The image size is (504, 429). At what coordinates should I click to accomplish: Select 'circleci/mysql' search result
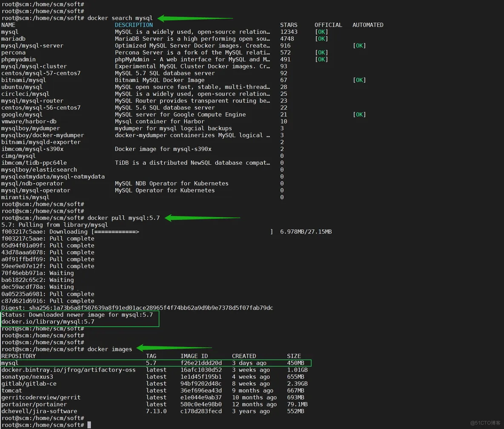point(26,94)
